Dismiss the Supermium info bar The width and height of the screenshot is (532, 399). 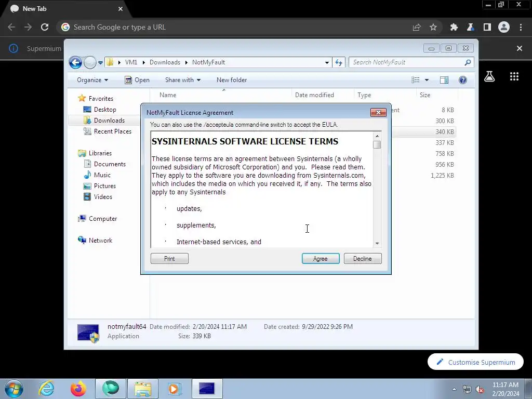click(520, 48)
